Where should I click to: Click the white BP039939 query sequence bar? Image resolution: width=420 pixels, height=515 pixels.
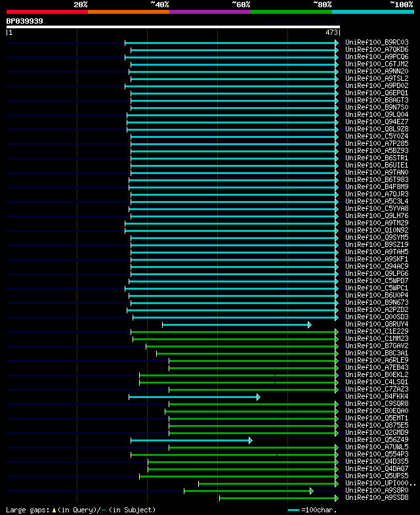[173, 27]
